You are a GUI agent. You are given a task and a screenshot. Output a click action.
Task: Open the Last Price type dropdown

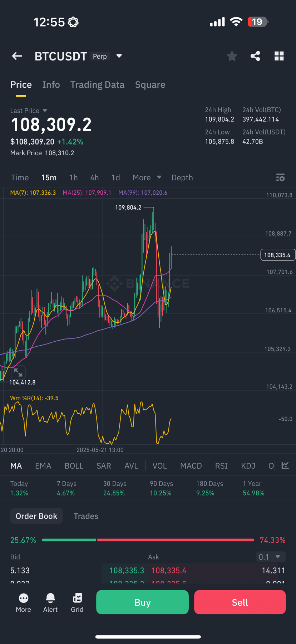pyautogui.click(x=45, y=111)
